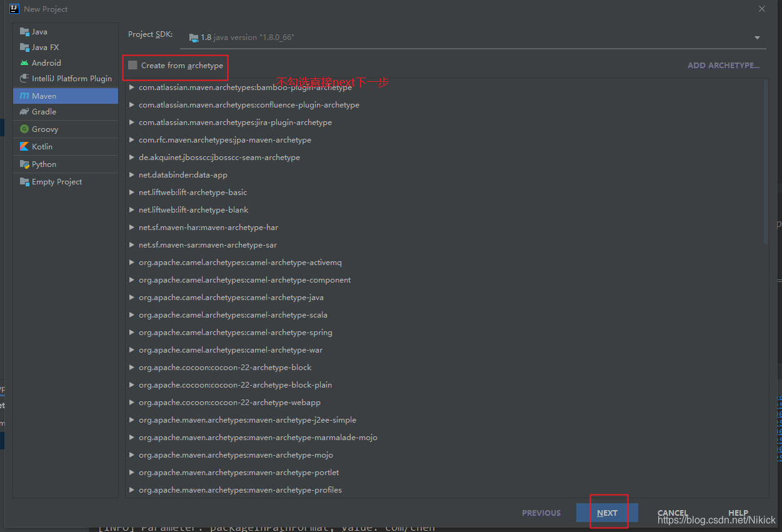
Task: Click the PREVIOUS button
Action: point(541,513)
